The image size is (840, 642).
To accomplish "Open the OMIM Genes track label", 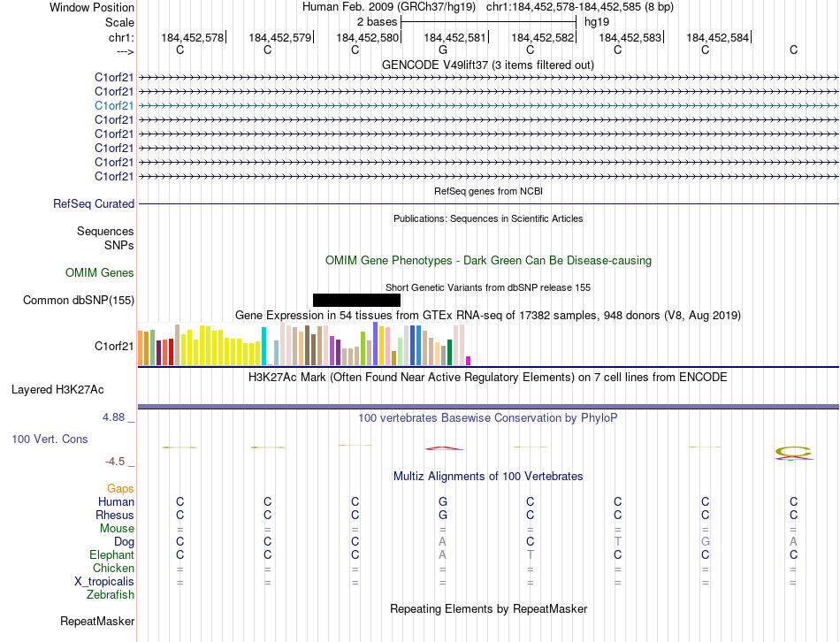I will click(100, 272).
